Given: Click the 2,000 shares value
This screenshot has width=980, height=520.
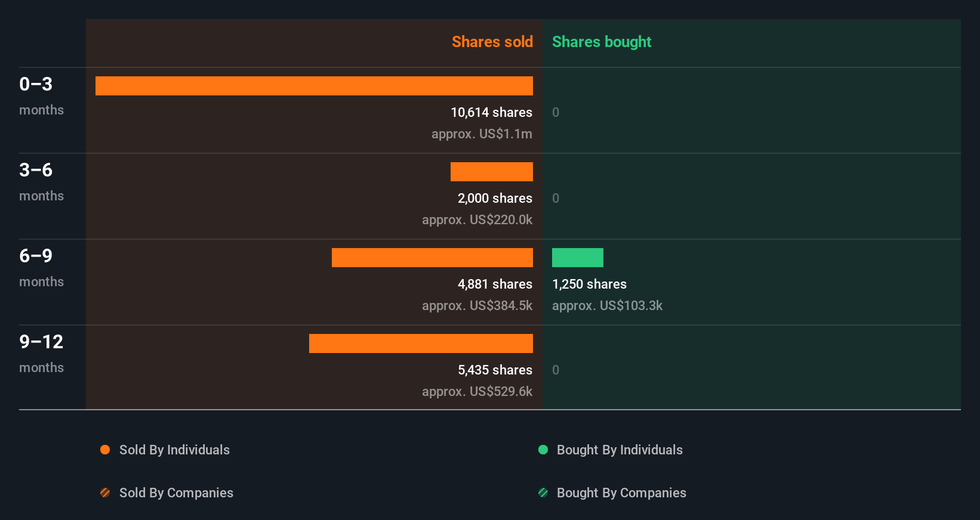Looking at the screenshot, I should coord(495,198).
